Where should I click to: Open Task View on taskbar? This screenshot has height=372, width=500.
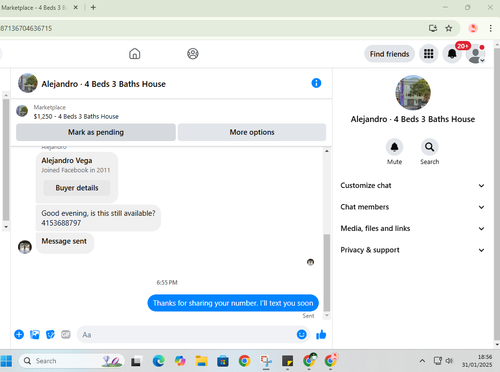click(136, 361)
